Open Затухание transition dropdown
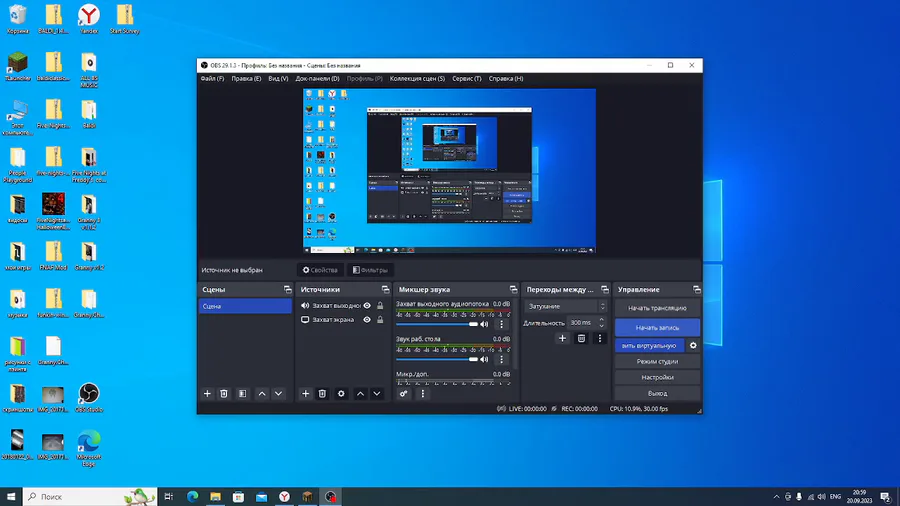The width and height of the screenshot is (900, 506). pyautogui.click(x=565, y=306)
